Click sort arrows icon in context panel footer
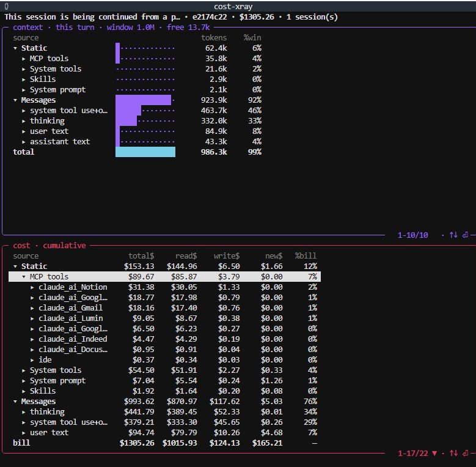Image resolution: width=476 pixels, height=467 pixels. (x=453, y=235)
